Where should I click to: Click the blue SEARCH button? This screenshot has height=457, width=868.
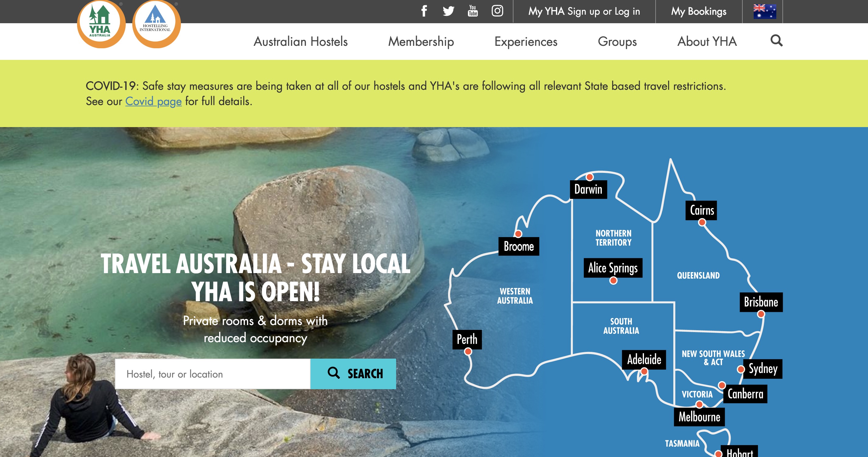point(353,374)
